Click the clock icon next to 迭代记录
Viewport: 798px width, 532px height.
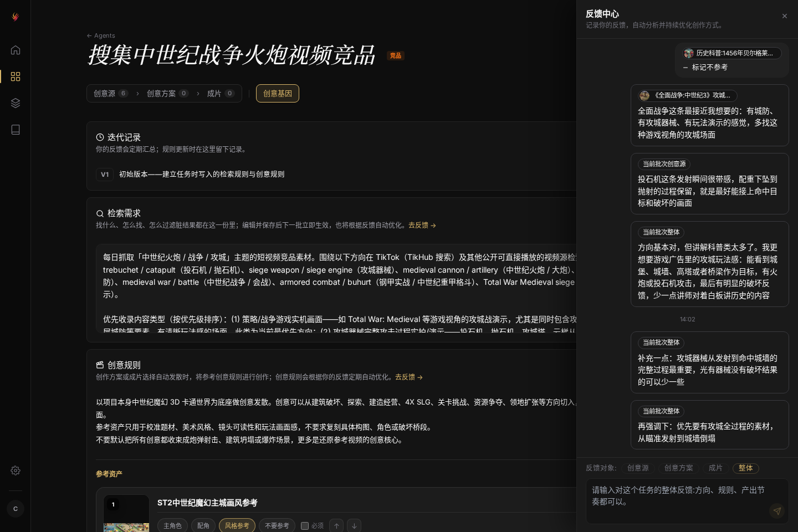pos(100,137)
